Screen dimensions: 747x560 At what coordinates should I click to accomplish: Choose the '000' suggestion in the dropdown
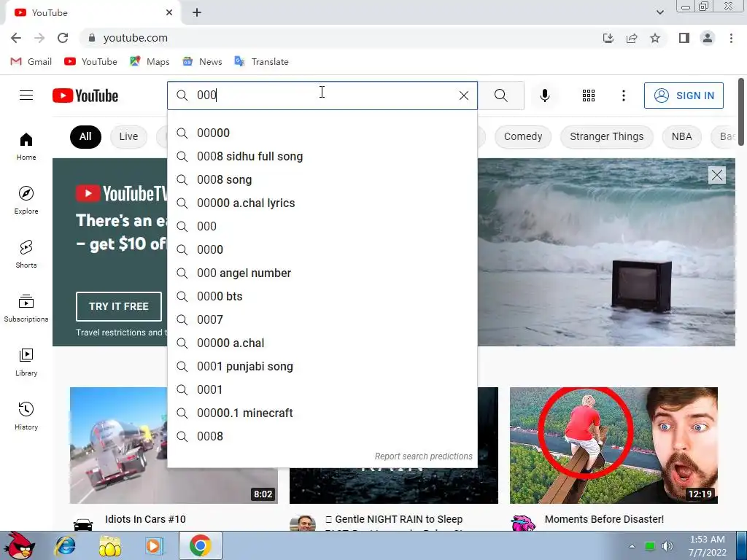[322, 226]
